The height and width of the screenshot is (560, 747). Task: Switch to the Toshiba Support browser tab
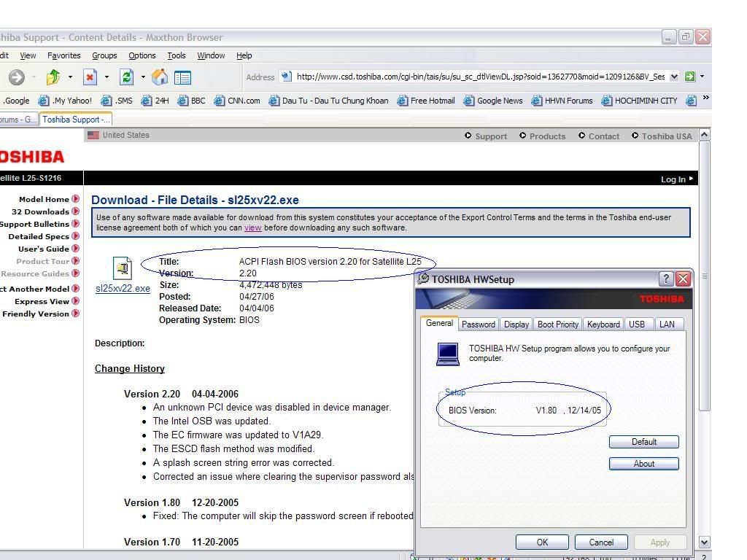[76, 120]
